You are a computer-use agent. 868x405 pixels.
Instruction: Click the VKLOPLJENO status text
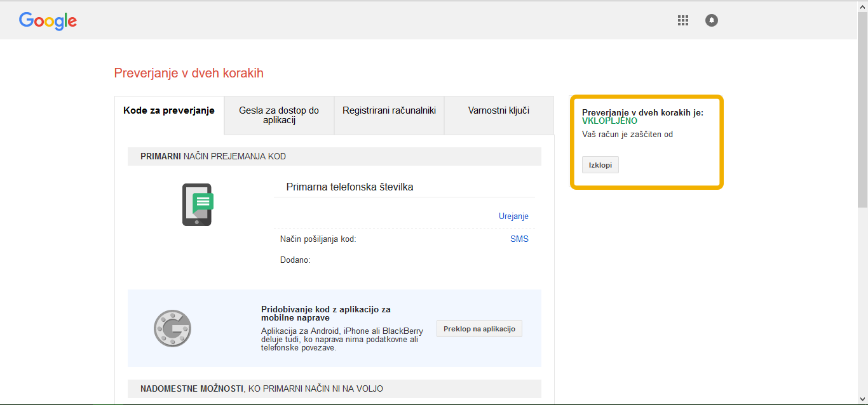(x=609, y=121)
